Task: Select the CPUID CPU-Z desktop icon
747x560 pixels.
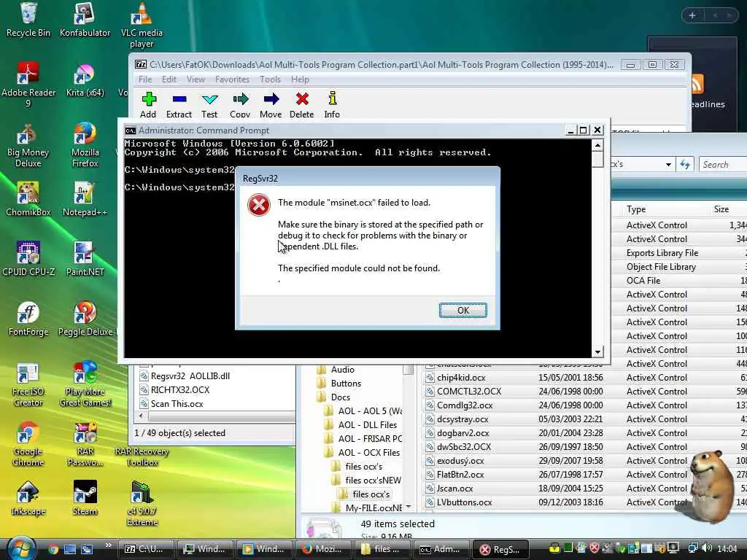Action: (x=28, y=259)
